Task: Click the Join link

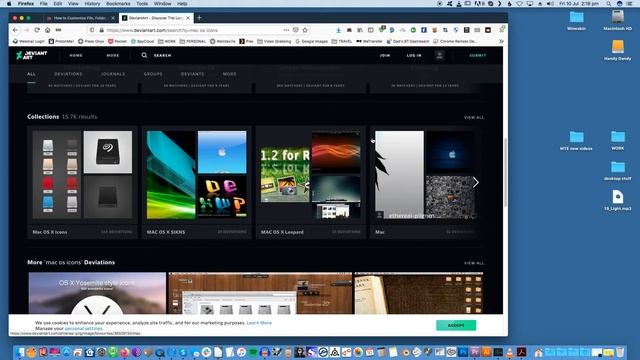Action: pos(385,56)
